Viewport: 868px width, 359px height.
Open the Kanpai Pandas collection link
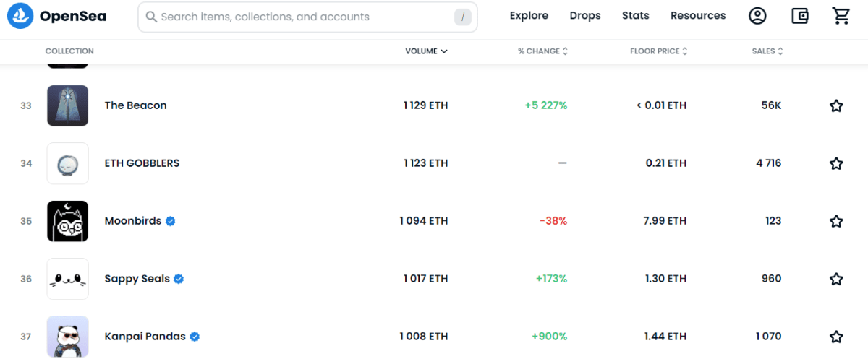pos(145,337)
